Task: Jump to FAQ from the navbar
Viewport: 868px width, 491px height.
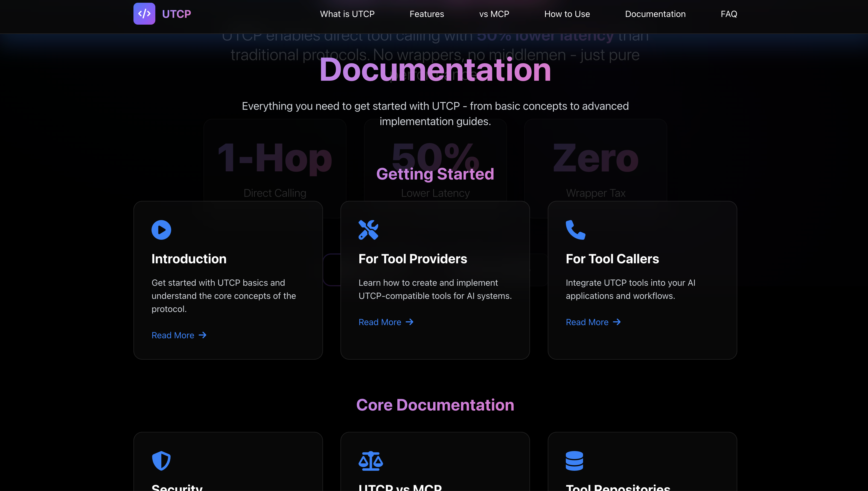Action: click(x=729, y=14)
